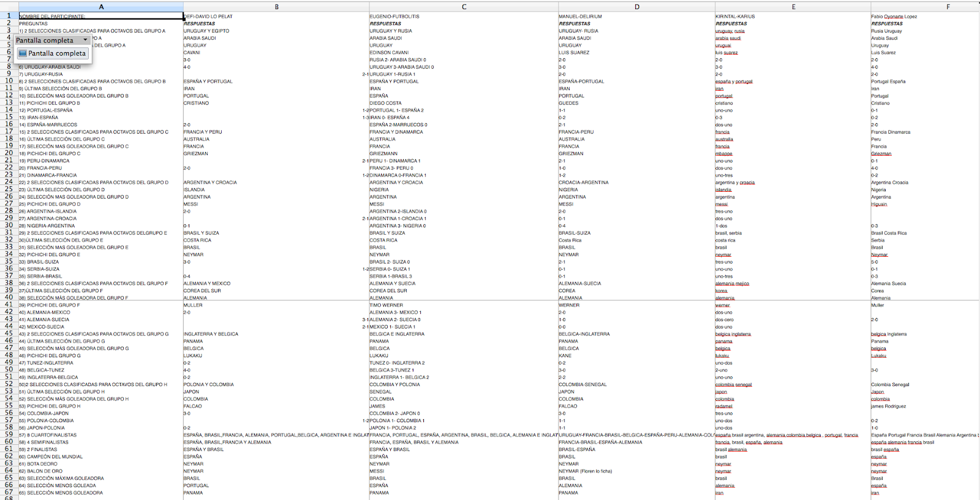Click cell 'mbappe' in column E
The height and width of the screenshot is (500, 980).
click(x=723, y=154)
